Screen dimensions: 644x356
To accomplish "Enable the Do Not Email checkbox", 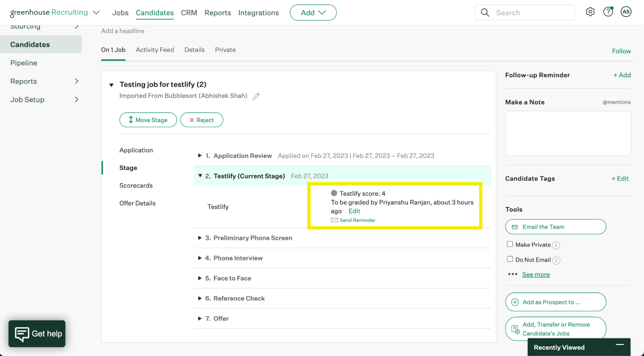I will [x=509, y=259].
